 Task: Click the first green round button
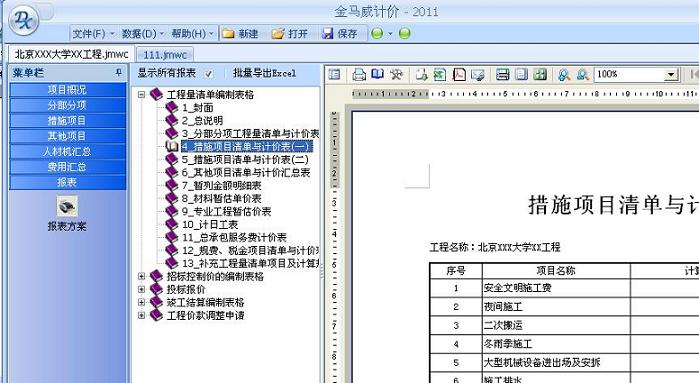click(377, 33)
